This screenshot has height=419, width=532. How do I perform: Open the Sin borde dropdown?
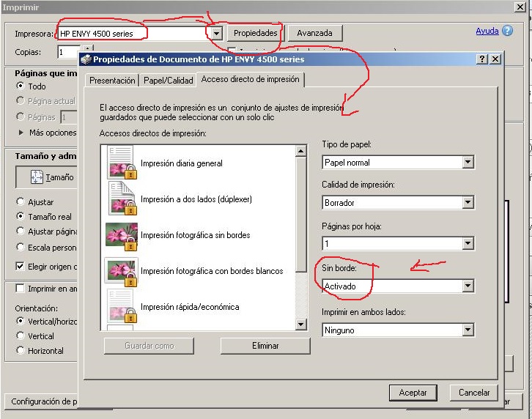[x=468, y=286]
